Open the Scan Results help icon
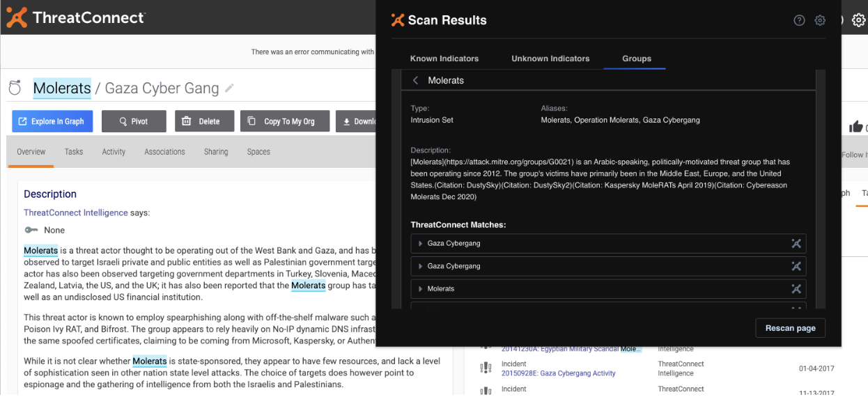The image size is (868, 397). pos(799,20)
